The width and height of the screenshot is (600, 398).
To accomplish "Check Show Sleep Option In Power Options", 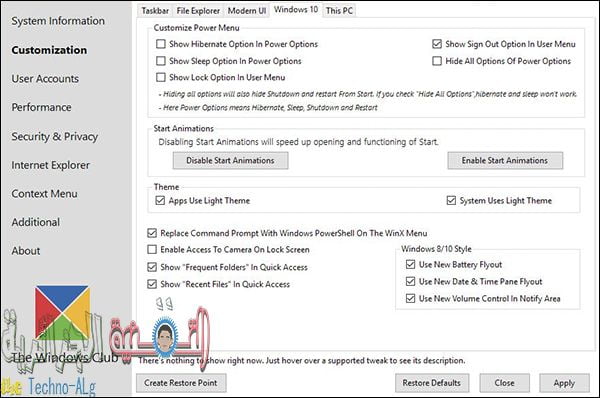I will tap(161, 61).
